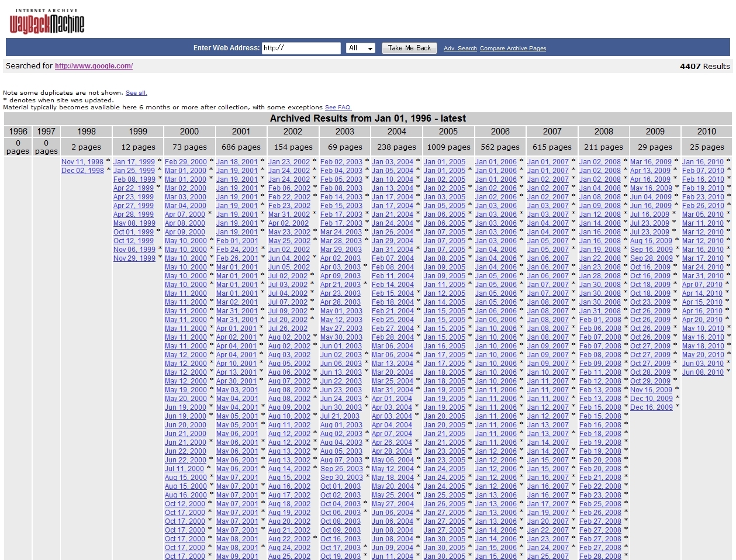Open the Jan 23, 2002 archive

tap(289, 162)
